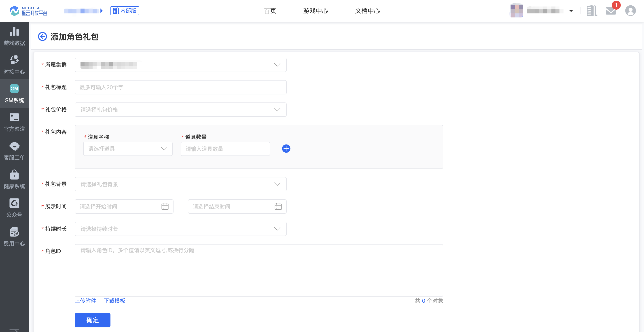The height and width of the screenshot is (332, 644).
Task: Open 费用中心 in the sidebar
Action: click(x=14, y=237)
